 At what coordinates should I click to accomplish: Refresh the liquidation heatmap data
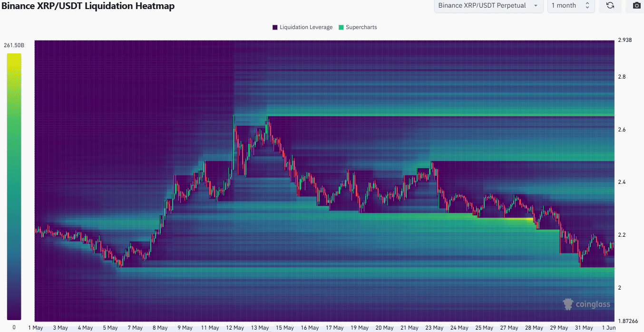[x=610, y=6]
